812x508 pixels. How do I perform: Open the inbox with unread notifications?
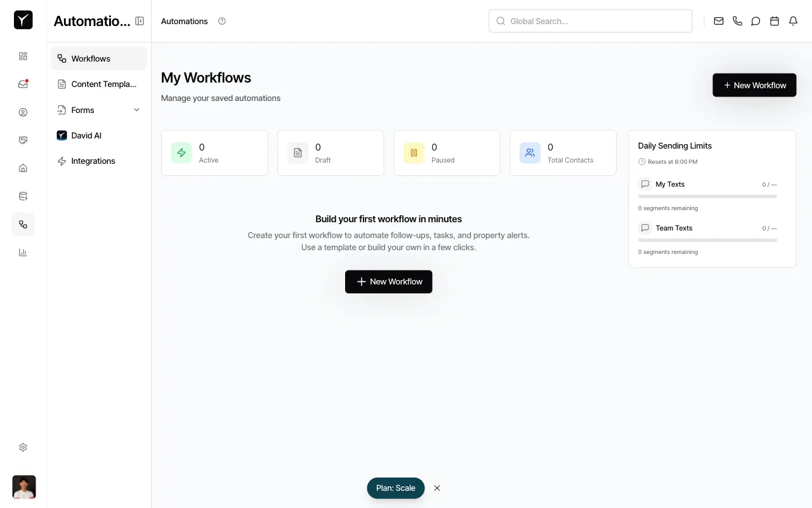point(23,84)
